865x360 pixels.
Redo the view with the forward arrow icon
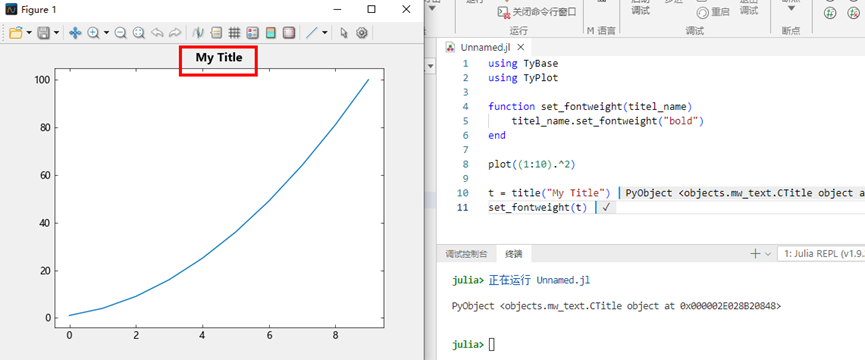point(175,33)
